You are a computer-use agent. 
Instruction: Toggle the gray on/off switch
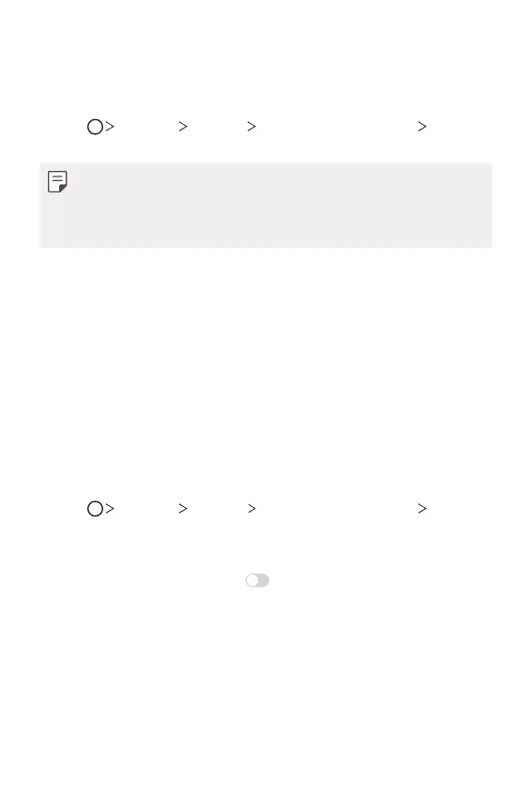coord(257,581)
